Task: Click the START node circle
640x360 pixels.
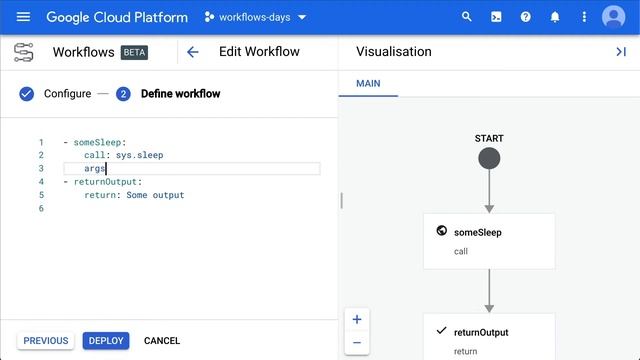Action: 489,158
